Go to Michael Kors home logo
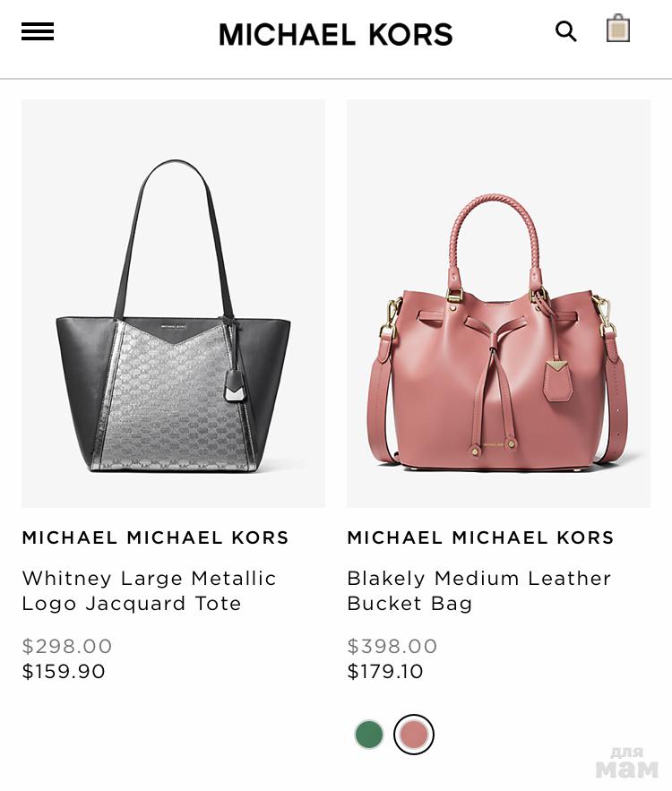 [x=335, y=34]
